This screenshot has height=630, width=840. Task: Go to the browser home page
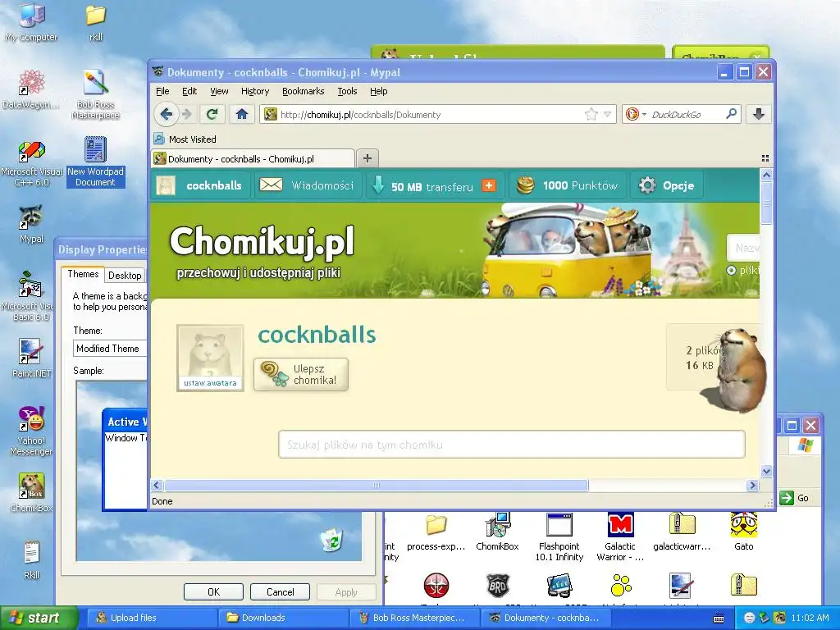click(x=242, y=114)
